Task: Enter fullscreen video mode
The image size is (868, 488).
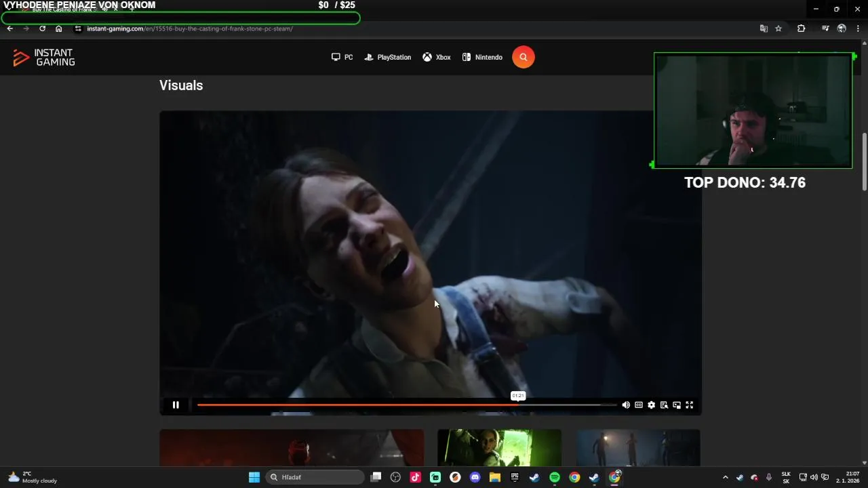Action: tap(689, 405)
